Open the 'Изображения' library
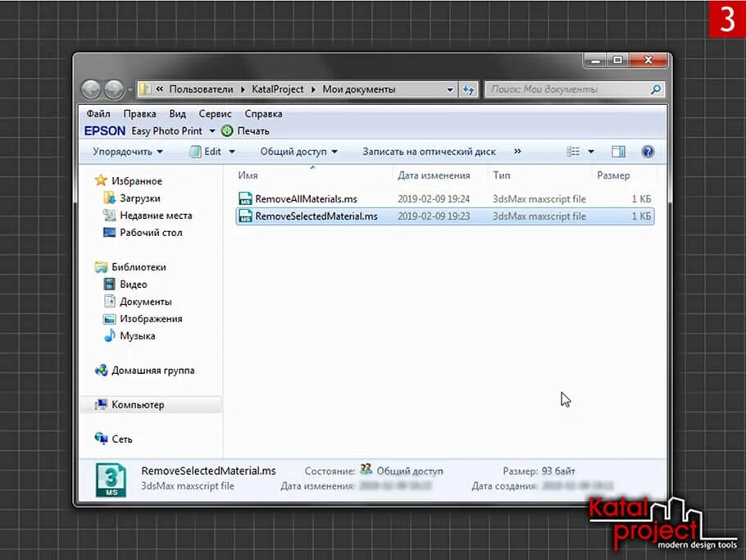 (x=151, y=318)
